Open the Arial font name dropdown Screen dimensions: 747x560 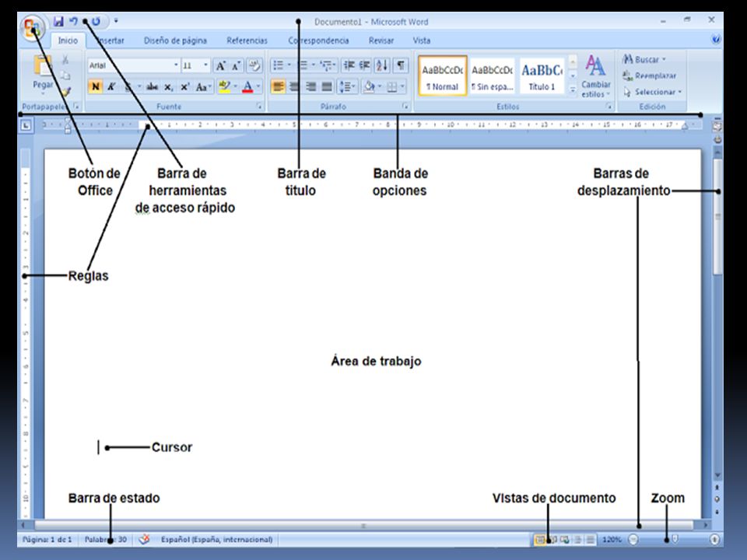click(175, 65)
